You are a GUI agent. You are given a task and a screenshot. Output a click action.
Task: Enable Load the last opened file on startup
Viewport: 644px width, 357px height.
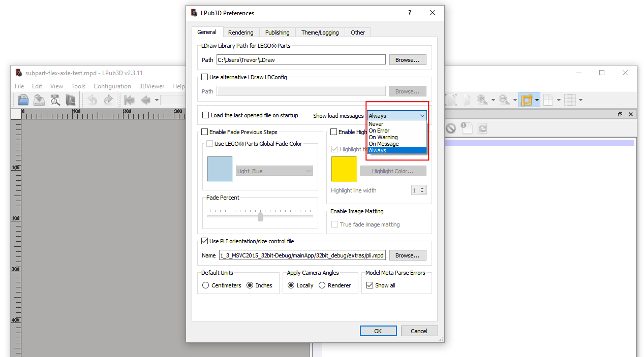tap(205, 115)
